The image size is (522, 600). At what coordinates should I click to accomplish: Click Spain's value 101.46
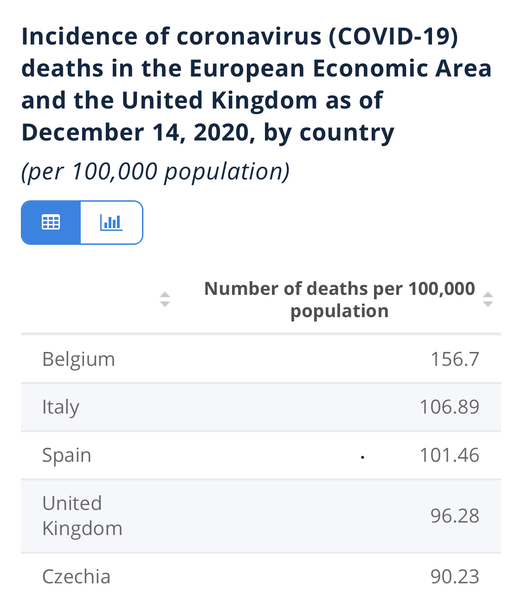[449, 455]
